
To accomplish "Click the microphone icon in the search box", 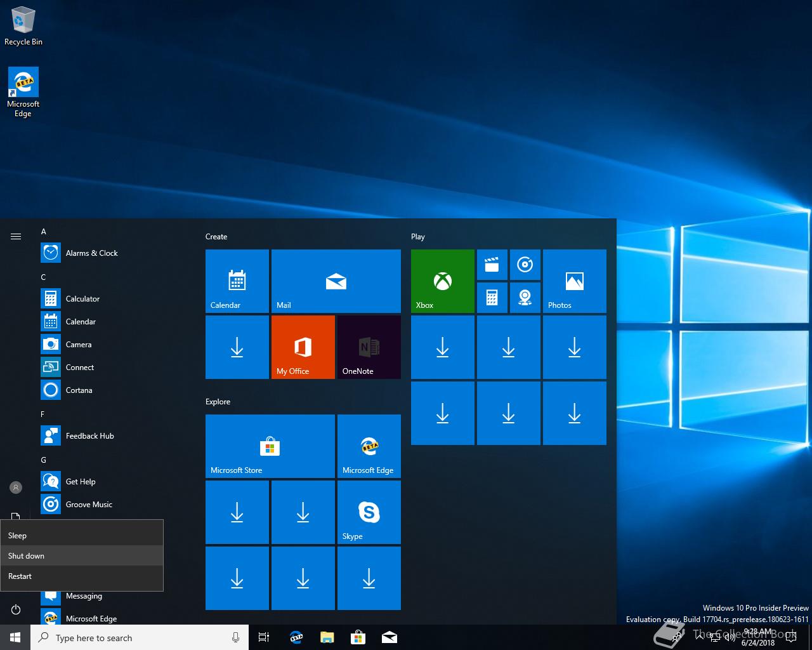I will (x=235, y=637).
